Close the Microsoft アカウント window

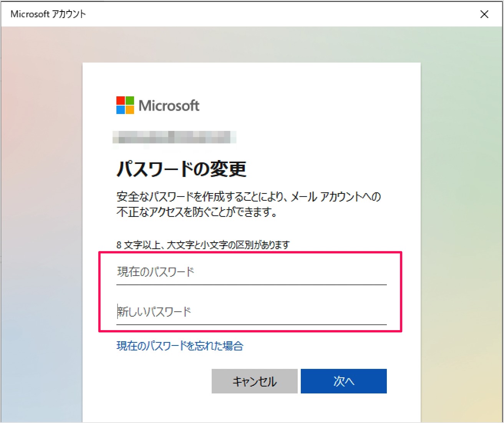(485, 14)
